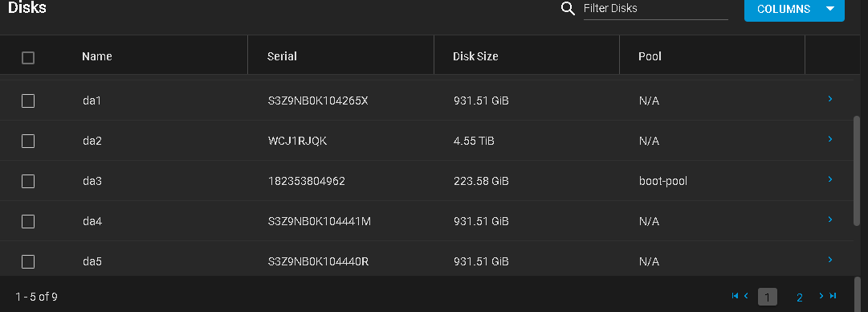Open da4 row details arrow
Image resolution: width=868 pixels, height=312 pixels.
(829, 220)
